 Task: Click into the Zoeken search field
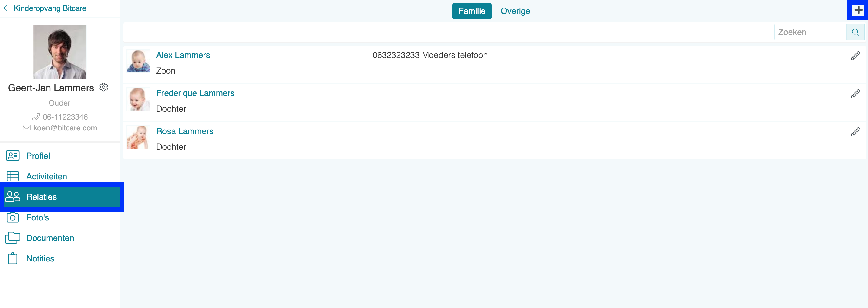pyautogui.click(x=810, y=32)
